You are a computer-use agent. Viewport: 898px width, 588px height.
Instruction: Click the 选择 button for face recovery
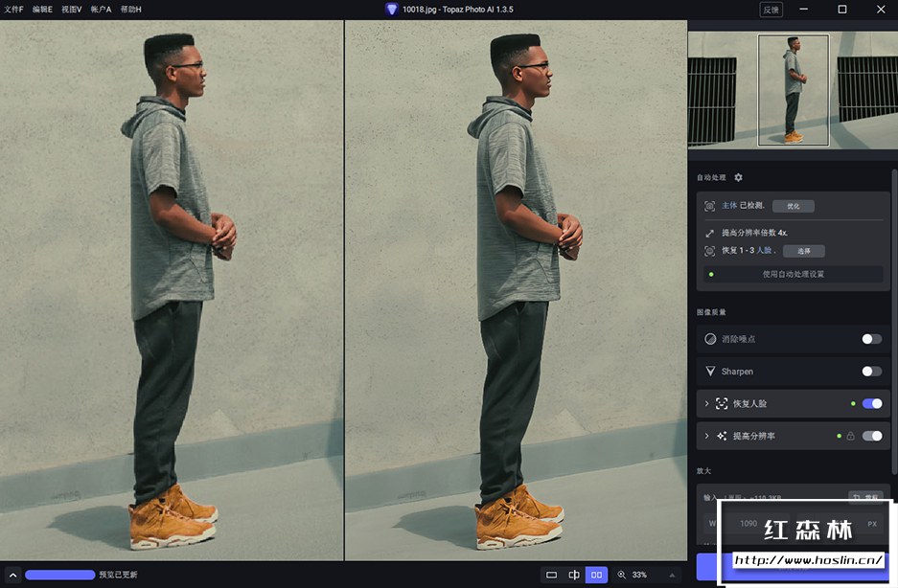804,251
